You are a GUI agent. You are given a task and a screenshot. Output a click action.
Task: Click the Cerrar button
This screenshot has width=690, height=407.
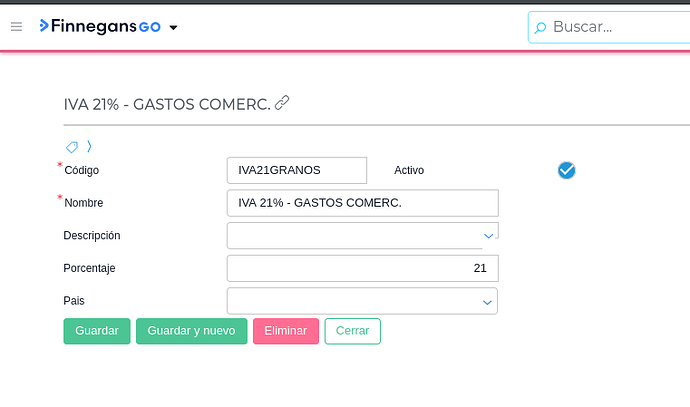[x=352, y=331]
